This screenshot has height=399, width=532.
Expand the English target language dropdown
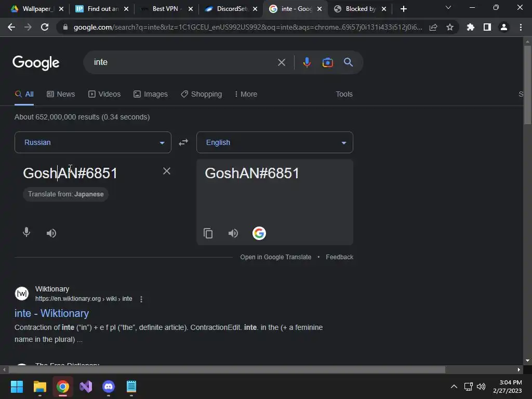[274, 142]
